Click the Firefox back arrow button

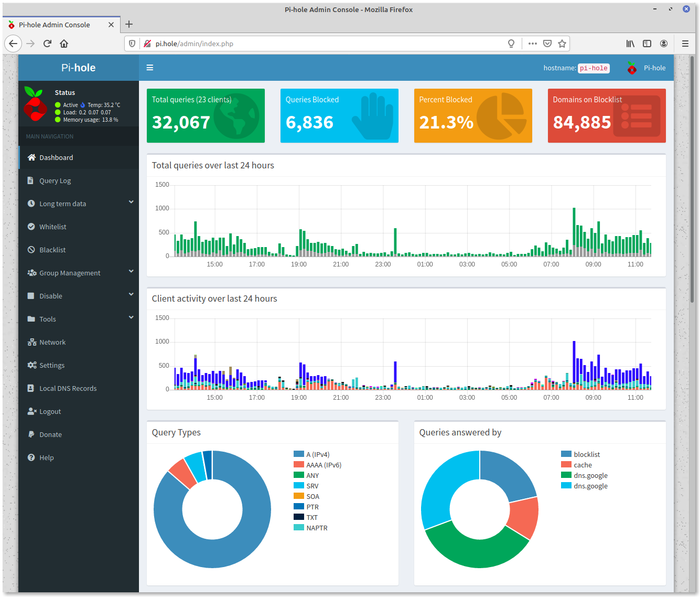click(14, 44)
